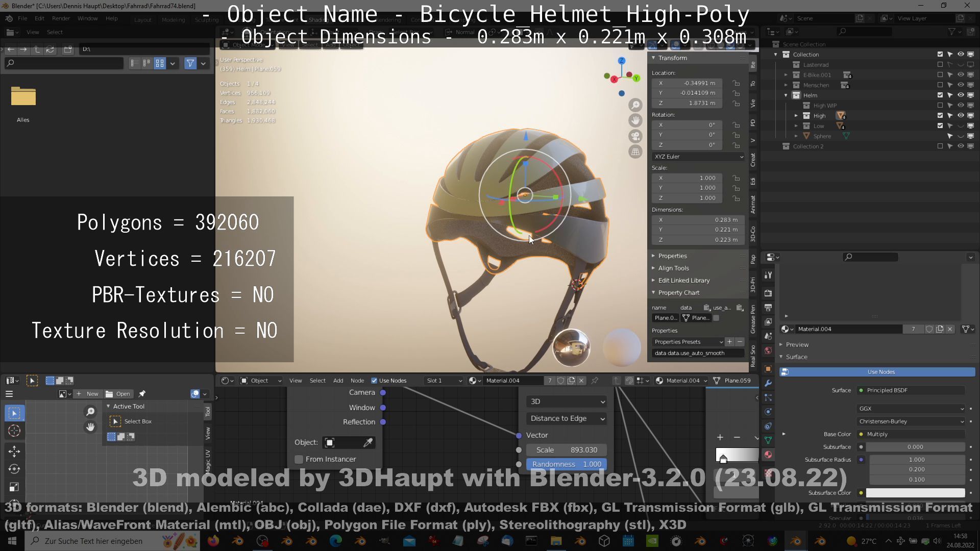Select the Scale tool in UV editor
The image size is (980, 551).
pos(14,487)
